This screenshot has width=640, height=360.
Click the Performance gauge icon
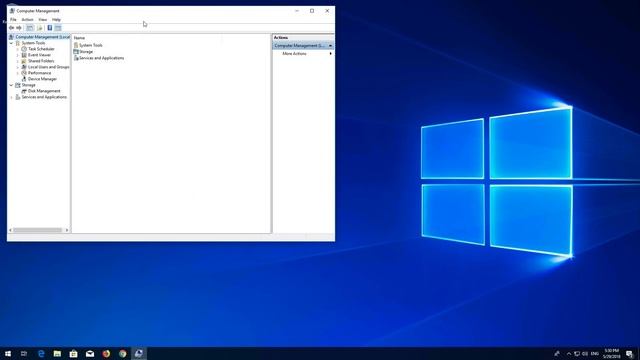pos(24,73)
